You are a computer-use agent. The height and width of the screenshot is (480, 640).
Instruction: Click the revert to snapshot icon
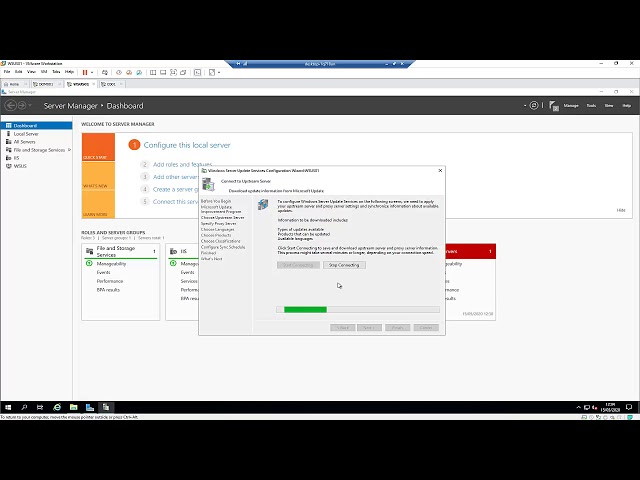[x=129, y=72]
